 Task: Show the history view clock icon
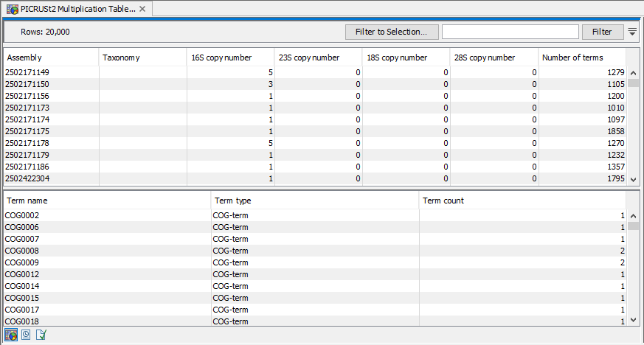point(26,335)
